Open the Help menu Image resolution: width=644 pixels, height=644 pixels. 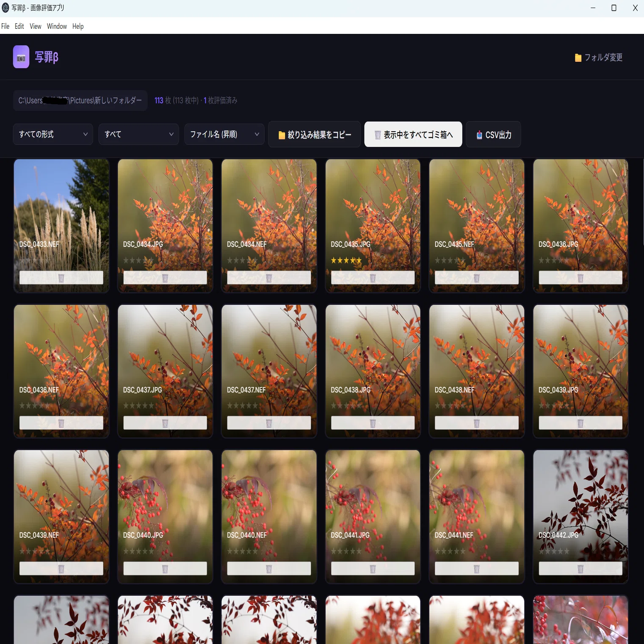tap(78, 26)
